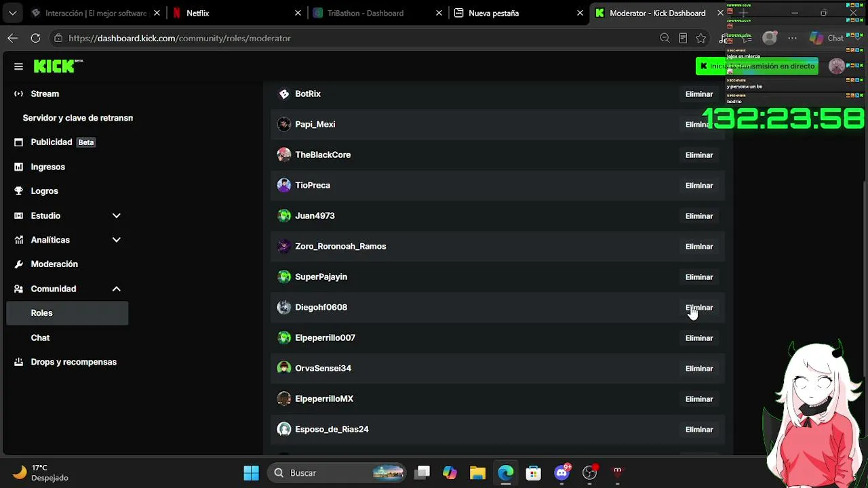Open Copilot from the taskbar
The height and width of the screenshot is (488, 868).
pyautogui.click(x=450, y=472)
